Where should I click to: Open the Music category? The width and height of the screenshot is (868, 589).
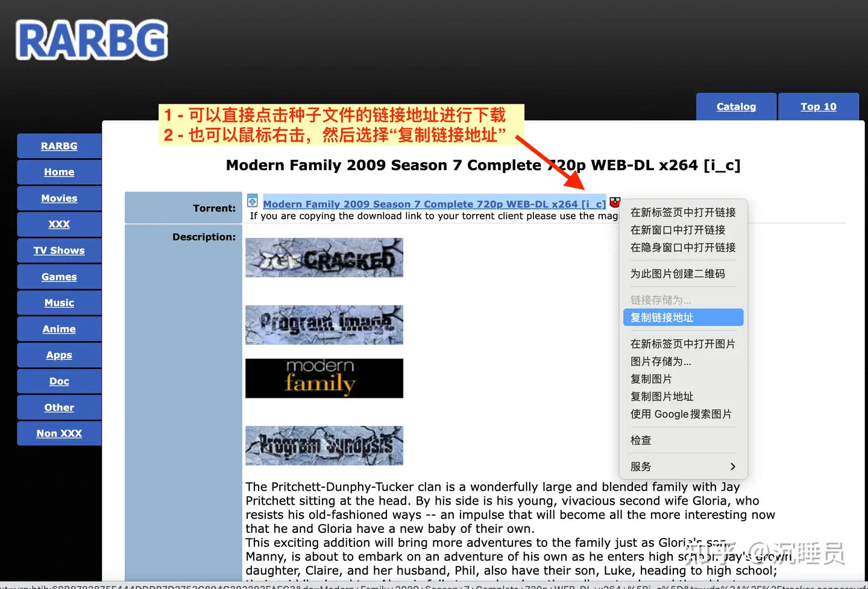click(x=59, y=303)
